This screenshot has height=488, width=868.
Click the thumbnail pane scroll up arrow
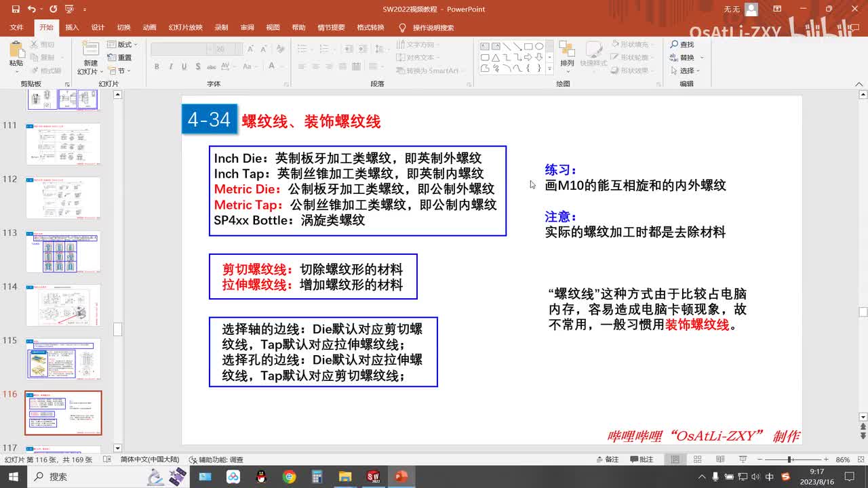click(x=117, y=95)
